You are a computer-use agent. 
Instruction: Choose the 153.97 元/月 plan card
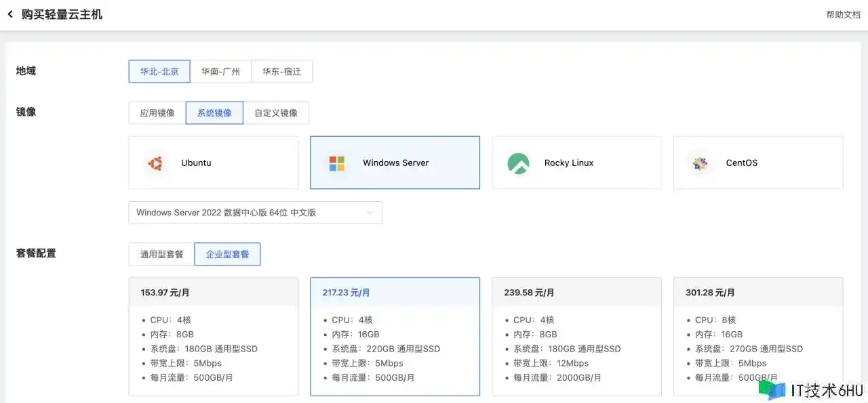[x=213, y=336]
